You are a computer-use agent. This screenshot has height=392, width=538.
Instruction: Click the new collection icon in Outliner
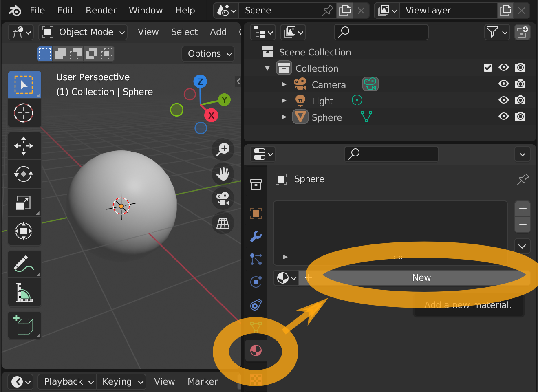tap(522, 32)
